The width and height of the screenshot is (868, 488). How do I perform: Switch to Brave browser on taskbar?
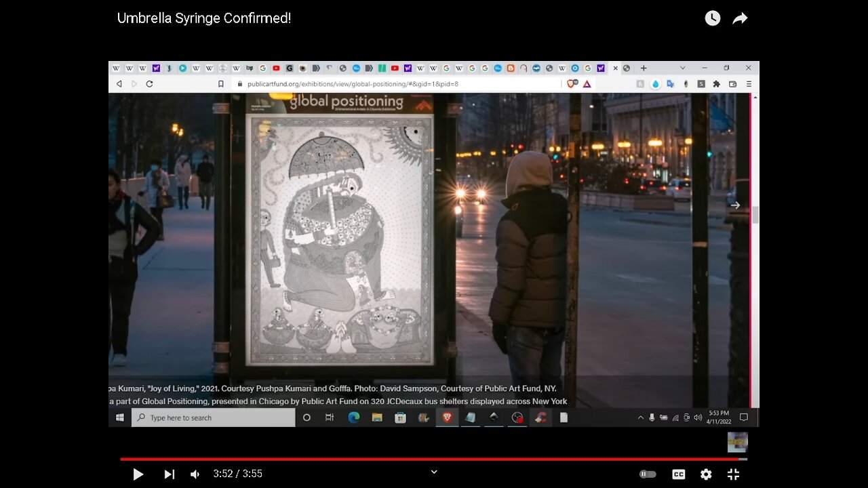point(447,418)
